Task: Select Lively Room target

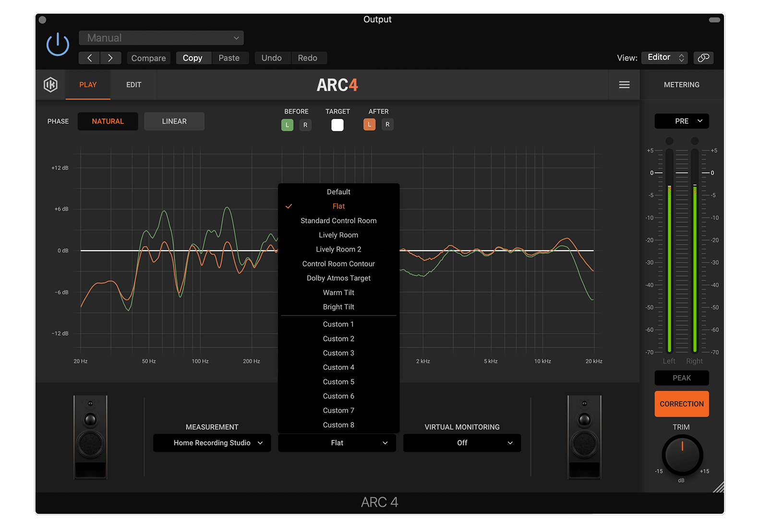Action: pyautogui.click(x=338, y=235)
